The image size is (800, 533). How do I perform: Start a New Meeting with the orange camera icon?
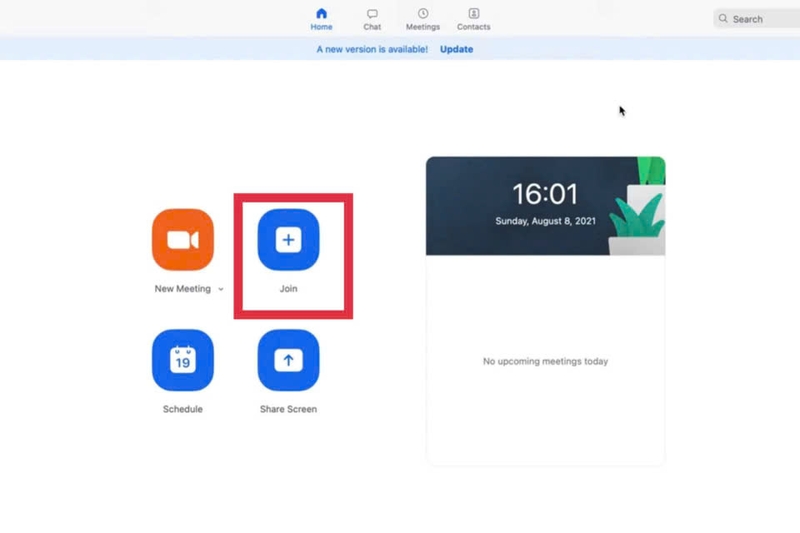[183, 240]
